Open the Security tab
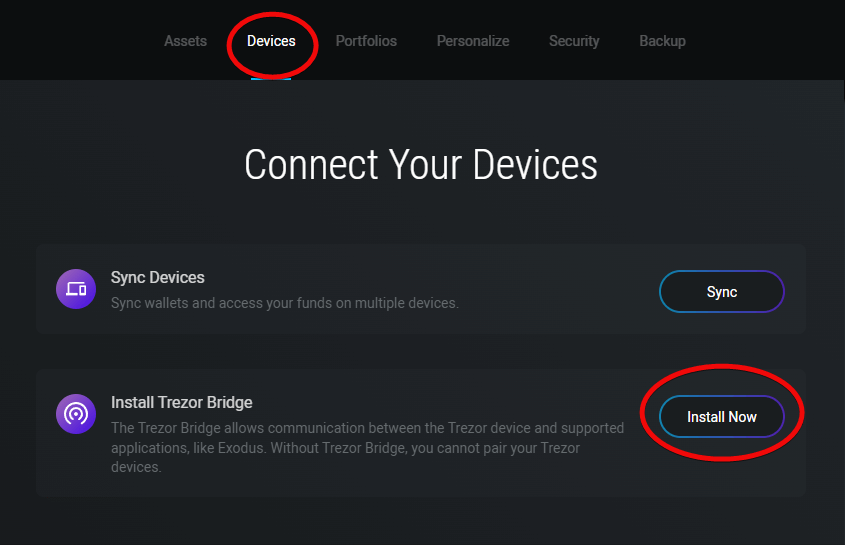Image resolution: width=845 pixels, height=545 pixels. (574, 41)
